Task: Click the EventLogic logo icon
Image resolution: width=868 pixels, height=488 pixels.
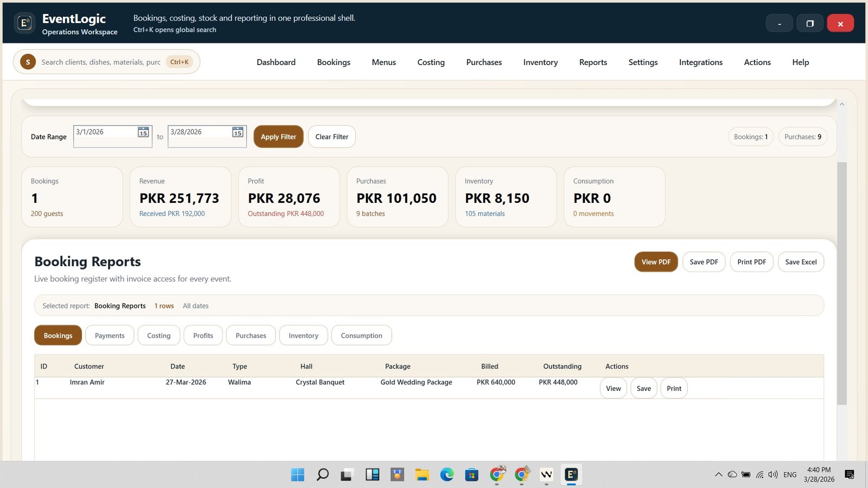Action: pos(24,23)
